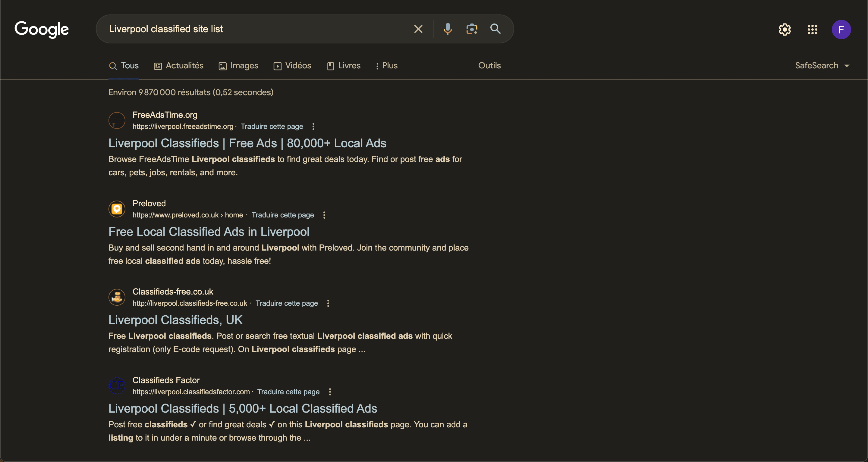The image size is (868, 462).
Task: Click the FreeAdsTime.org favicon
Action: 117,120
